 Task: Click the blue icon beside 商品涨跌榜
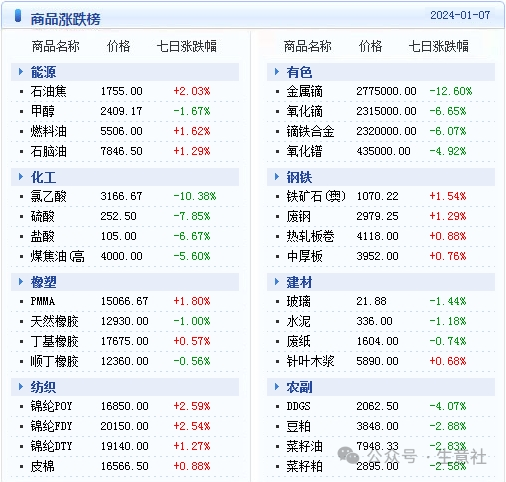[x=18, y=16]
